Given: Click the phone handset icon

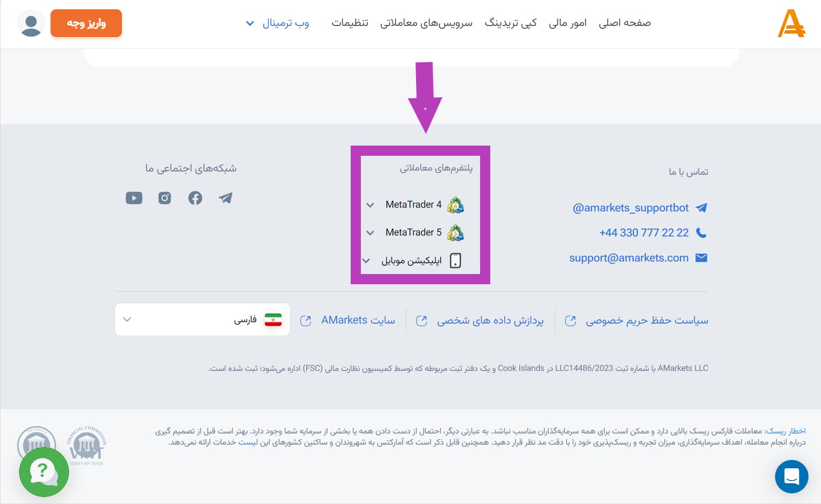Looking at the screenshot, I should pos(701,233).
